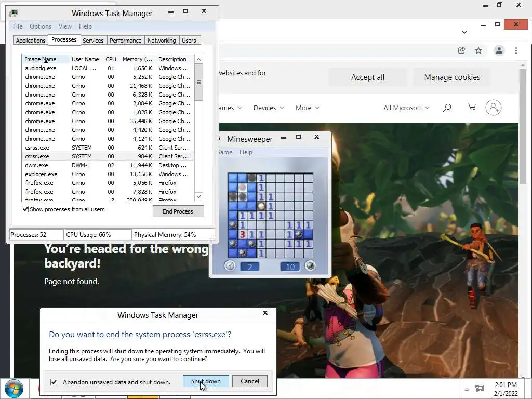Screen dimensions: 532x399
Task: Click the Task Manager title bar icon
Action: click(x=14, y=13)
